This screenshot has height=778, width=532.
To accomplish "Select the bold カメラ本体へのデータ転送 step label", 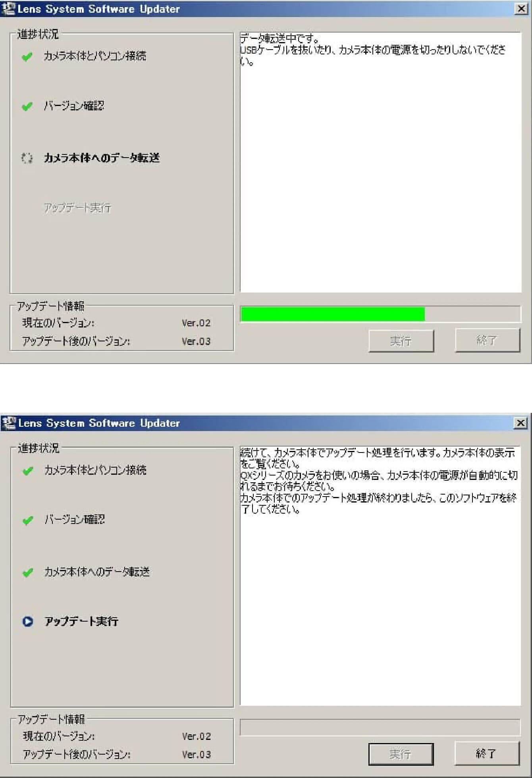I will pos(102,158).
